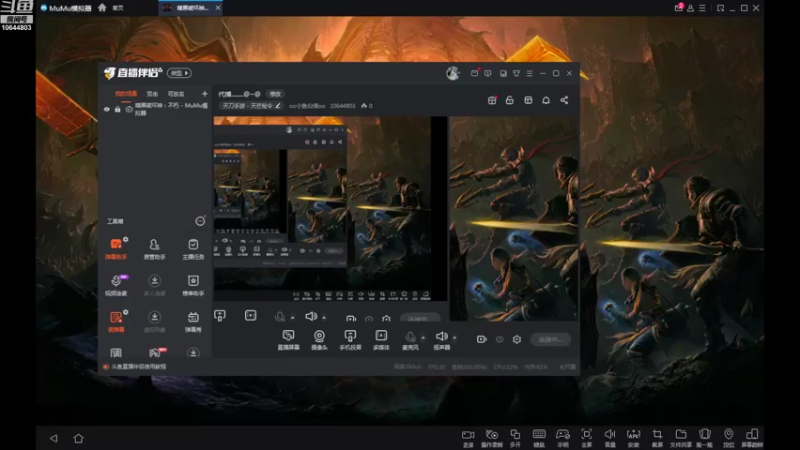
Task: Switch to the MuMu home tab (首页)
Action: coord(118,8)
